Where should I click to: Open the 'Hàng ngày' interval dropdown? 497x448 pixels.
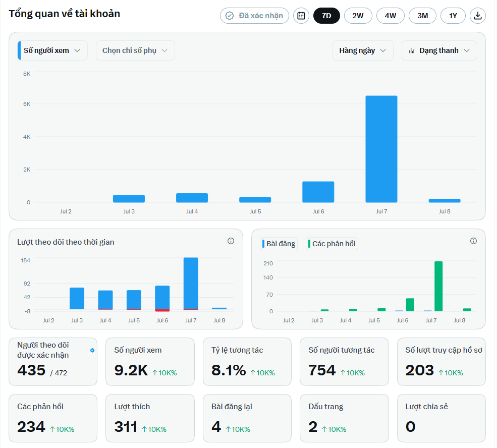[x=363, y=50]
